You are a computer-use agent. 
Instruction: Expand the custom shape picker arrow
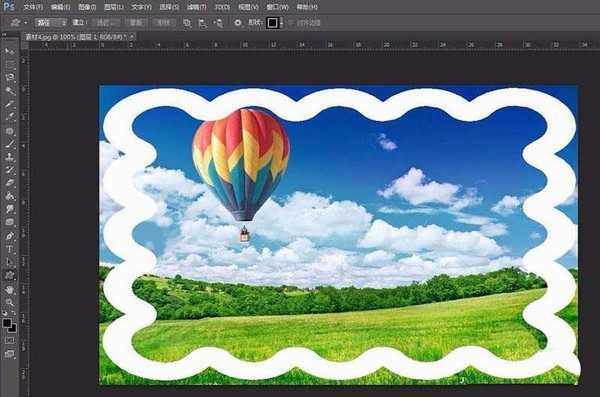coord(282,23)
